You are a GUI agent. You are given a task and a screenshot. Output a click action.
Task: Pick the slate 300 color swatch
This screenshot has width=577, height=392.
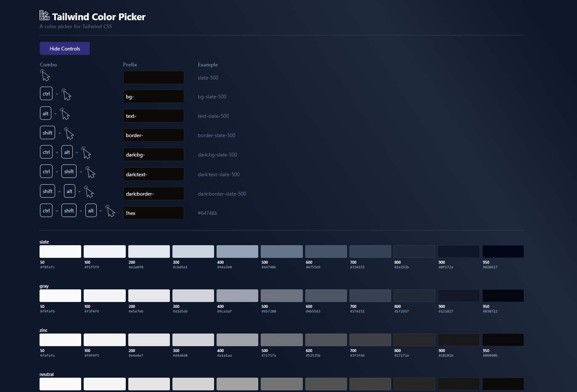193,252
